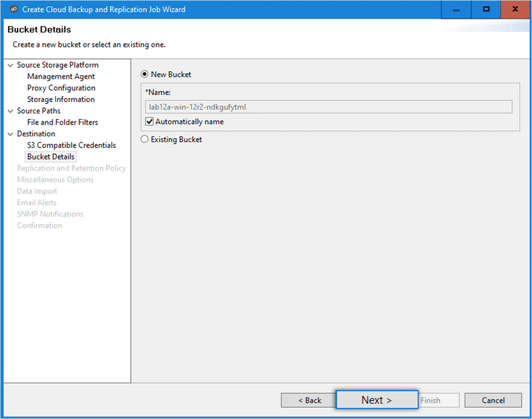Viewport: 532px width, 419px height.
Task: Collapse the Source Paths tree node
Action: [11, 111]
